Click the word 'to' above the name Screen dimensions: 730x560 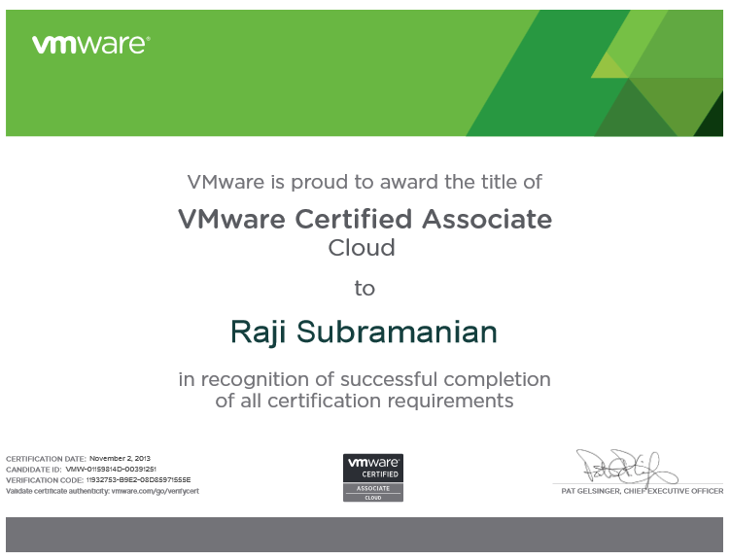click(364, 289)
